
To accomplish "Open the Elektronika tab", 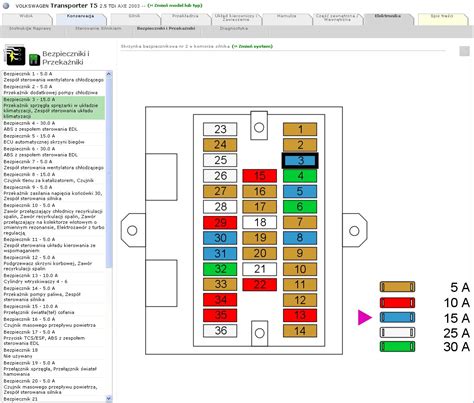I will click(388, 19).
